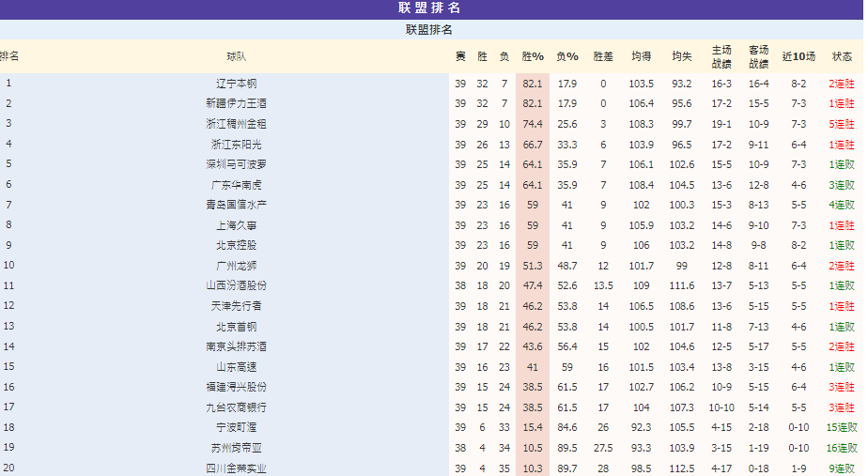The width and height of the screenshot is (868, 476).
Task: Open team 宁波町渥
Action: 237,428
